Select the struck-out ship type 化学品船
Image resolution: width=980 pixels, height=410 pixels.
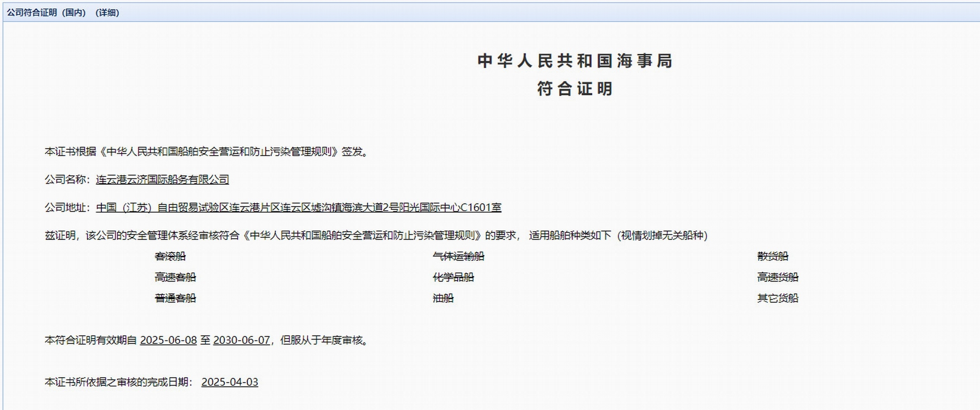coord(453,277)
